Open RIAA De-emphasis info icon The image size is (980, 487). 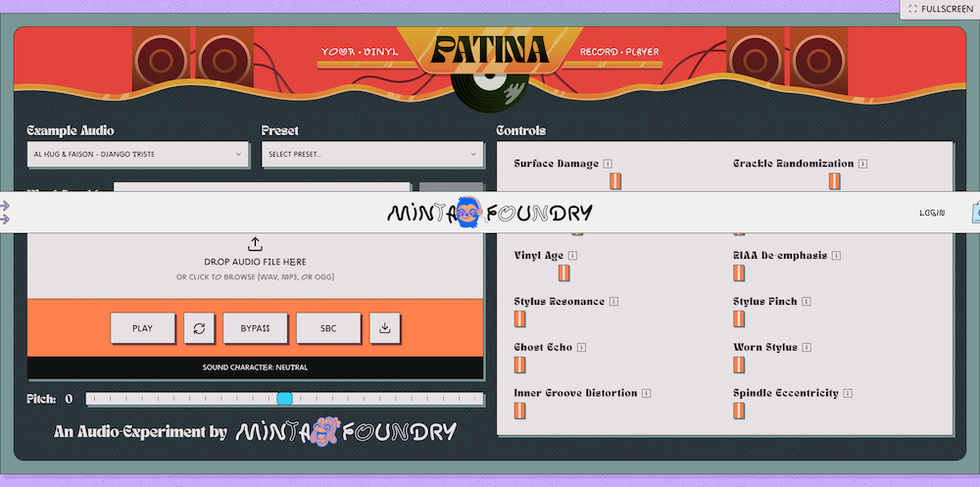[x=837, y=256]
